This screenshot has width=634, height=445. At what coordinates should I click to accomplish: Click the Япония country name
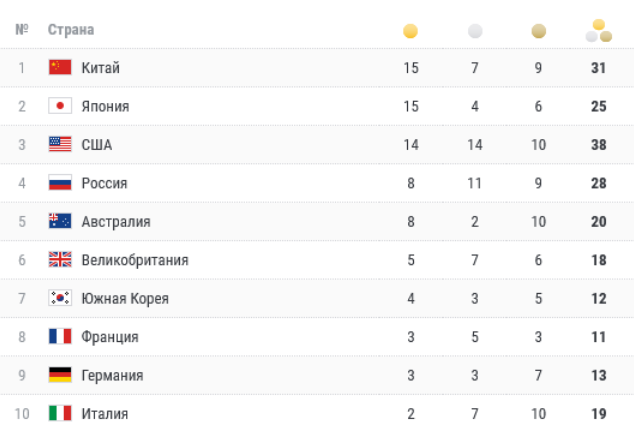click(x=105, y=107)
